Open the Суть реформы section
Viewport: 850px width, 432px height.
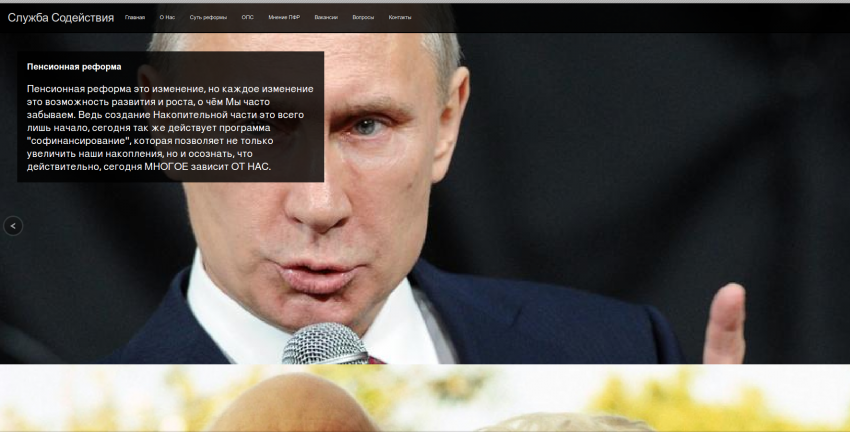tap(209, 18)
